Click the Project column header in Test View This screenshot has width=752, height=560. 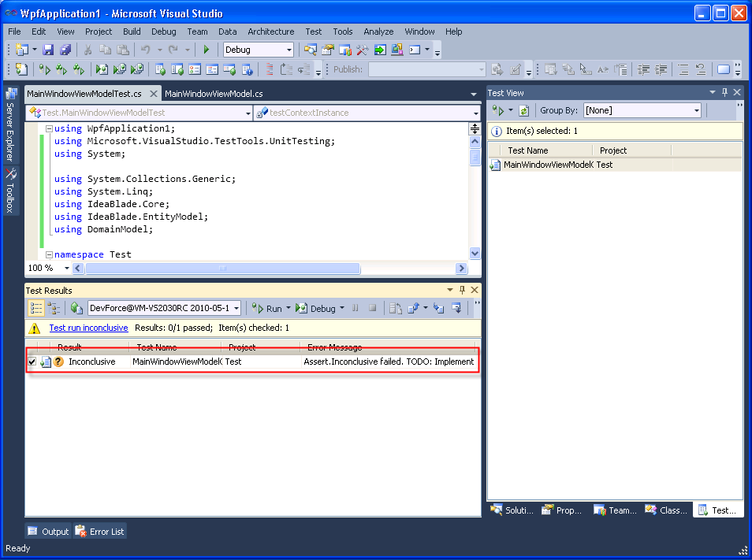(631, 150)
